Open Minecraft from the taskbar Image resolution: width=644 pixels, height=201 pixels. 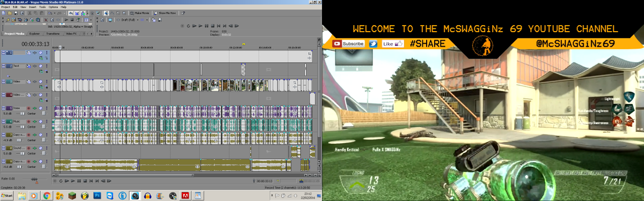(72, 196)
